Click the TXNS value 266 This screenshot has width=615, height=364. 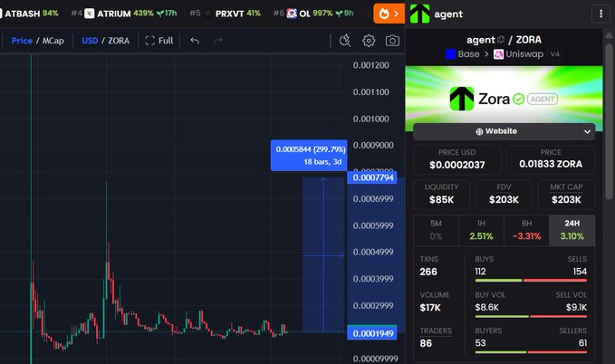[x=428, y=272]
